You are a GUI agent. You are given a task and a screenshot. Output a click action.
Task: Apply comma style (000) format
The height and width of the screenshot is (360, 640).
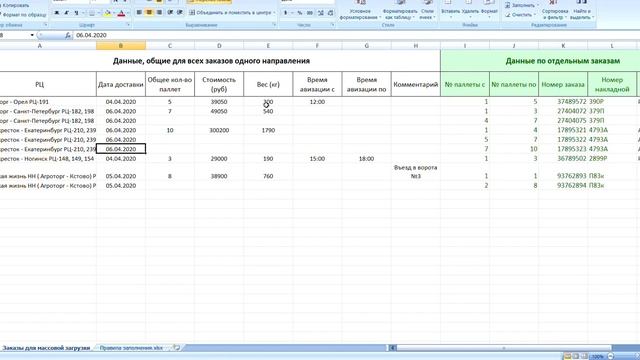click(310, 13)
